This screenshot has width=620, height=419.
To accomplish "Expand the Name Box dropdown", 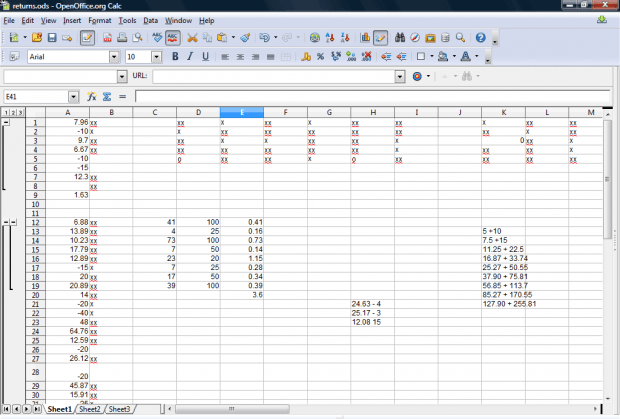I will (74, 97).
